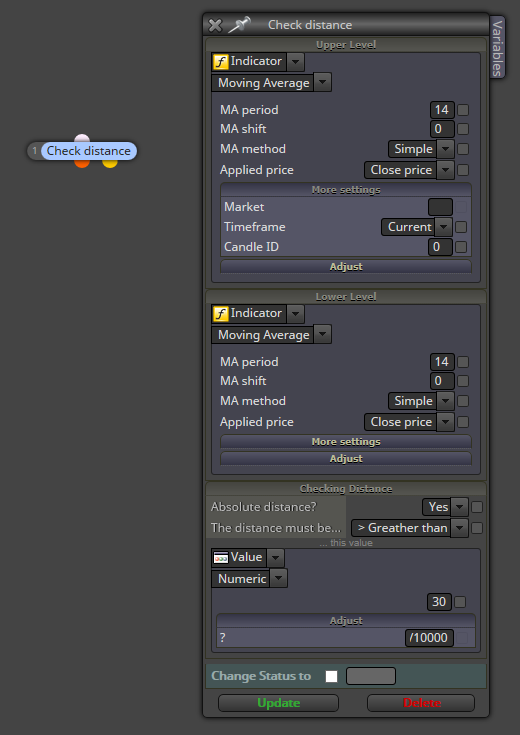Click the Value type icon

point(220,558)
